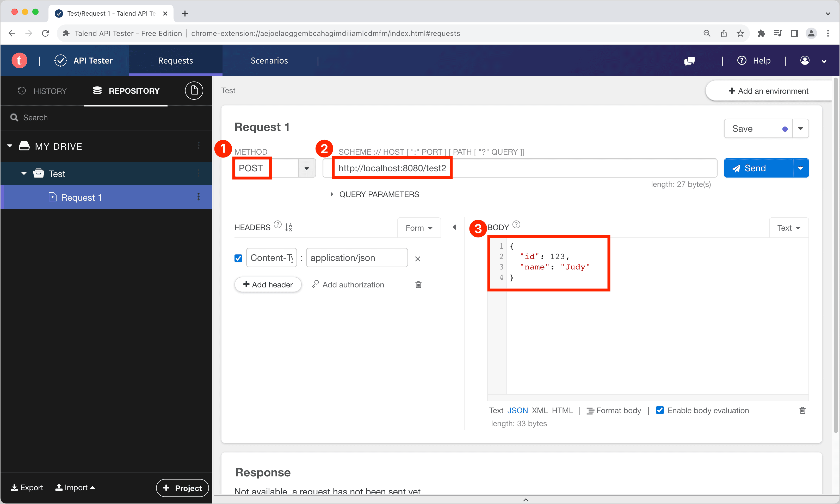The image size is (840, 504).
Task: Save the request
Action: (x=758, y=128)
